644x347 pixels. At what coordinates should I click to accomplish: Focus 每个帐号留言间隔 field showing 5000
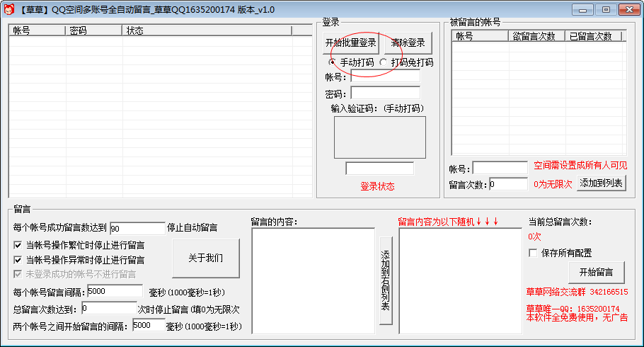pos(115,291)
